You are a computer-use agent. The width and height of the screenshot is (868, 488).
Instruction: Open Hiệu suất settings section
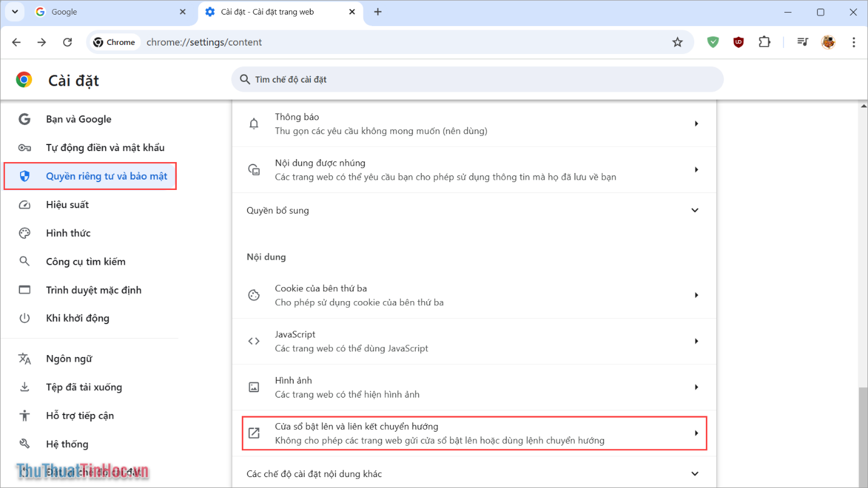coord(67,205)
